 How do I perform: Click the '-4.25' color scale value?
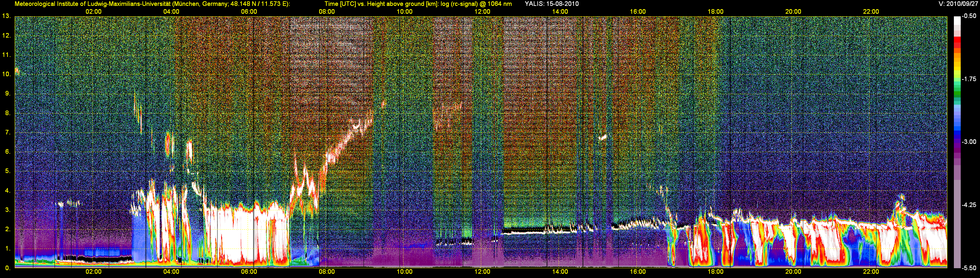point(969,205)
